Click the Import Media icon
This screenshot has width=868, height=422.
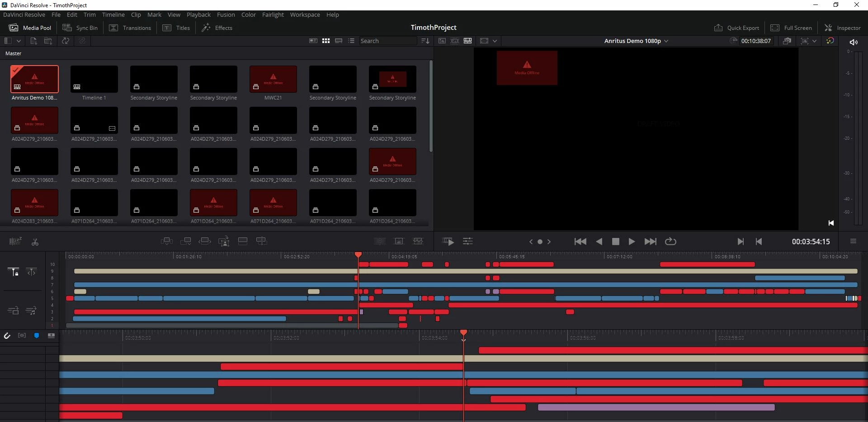(33, 41)
